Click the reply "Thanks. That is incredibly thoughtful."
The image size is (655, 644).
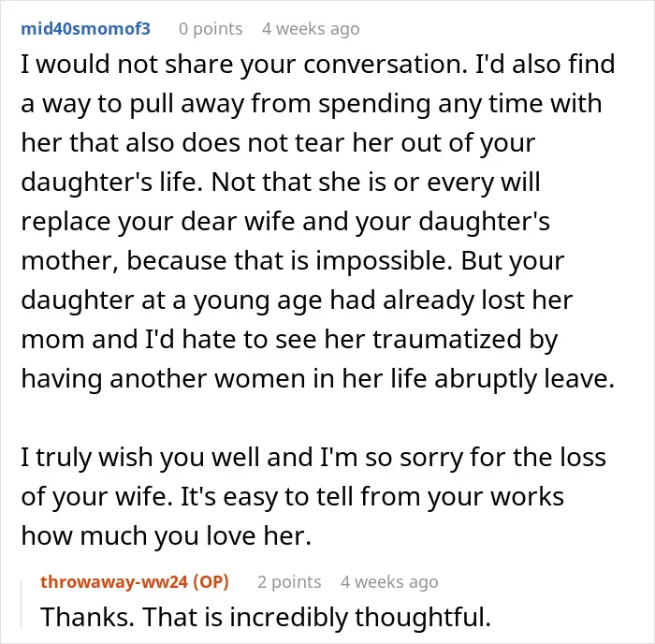pos(266,617)
